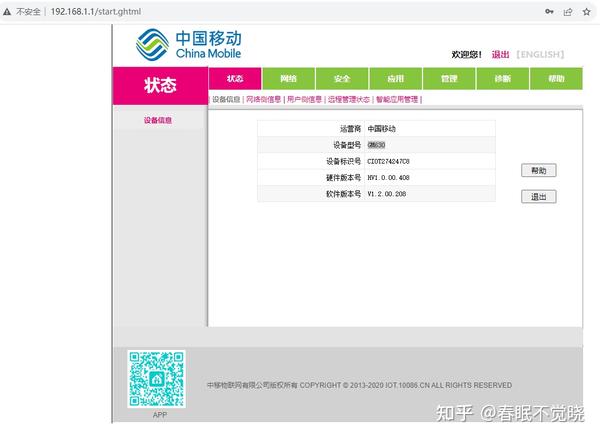View 远程管理状态 submenu page
600x439 pixels.
(349, 100)
